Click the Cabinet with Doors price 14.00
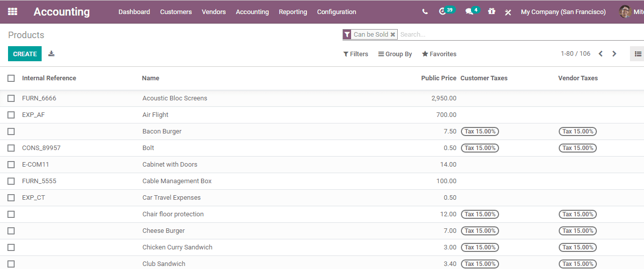Image resolution: width=644 pixels, height=269 pixels. point(448,165)
